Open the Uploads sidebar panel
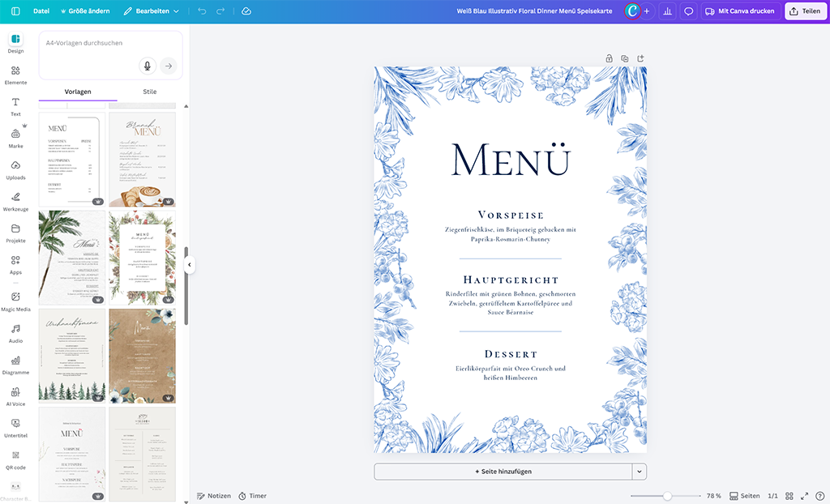Viewport: 830px width, 504px height. (15, 170)
